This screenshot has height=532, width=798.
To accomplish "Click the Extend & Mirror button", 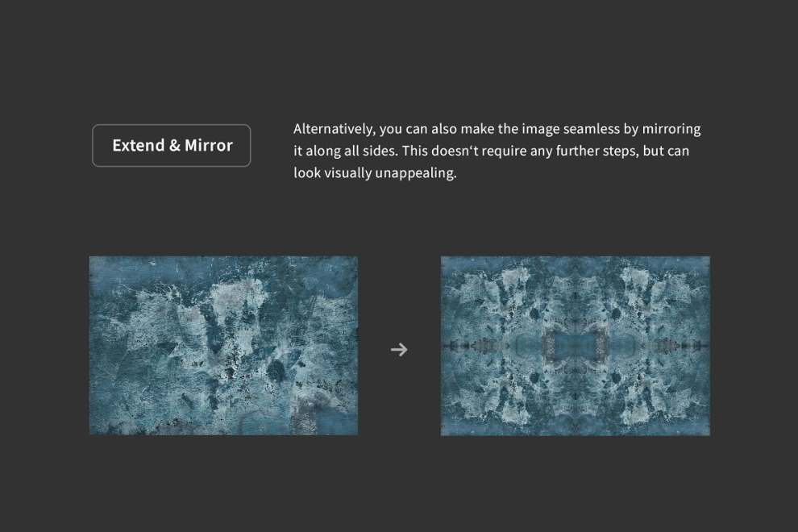I will (x=172, y=146).
